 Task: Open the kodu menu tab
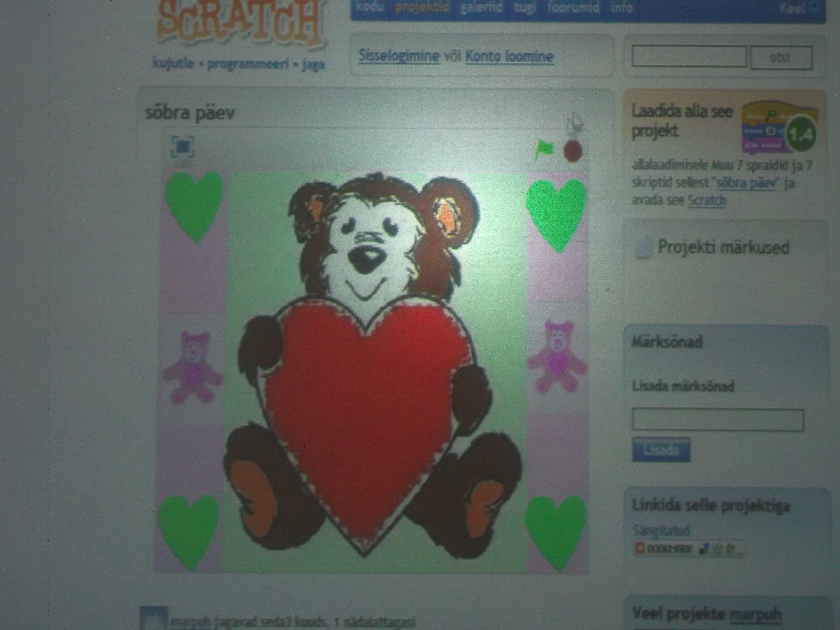click(x=370, y=7)
